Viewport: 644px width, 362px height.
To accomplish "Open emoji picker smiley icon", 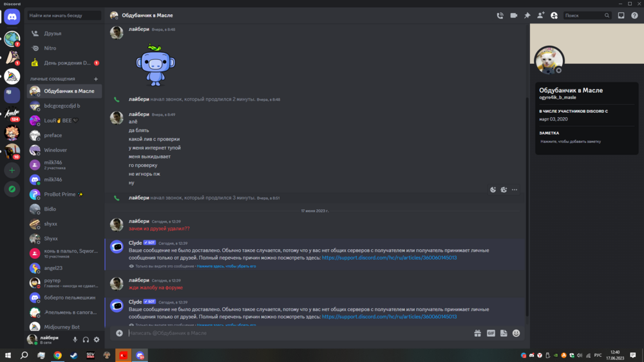I will (516, 333).
